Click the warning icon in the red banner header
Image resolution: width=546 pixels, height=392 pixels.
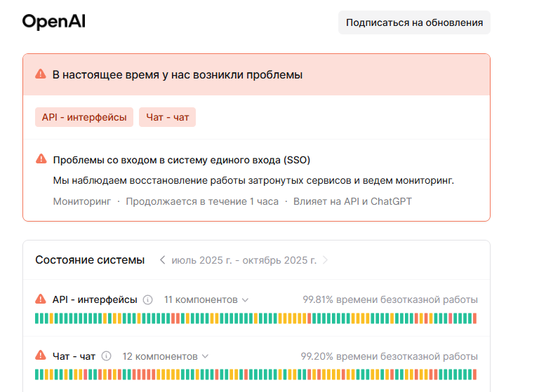pyautogui.click(x=41, y=74)
